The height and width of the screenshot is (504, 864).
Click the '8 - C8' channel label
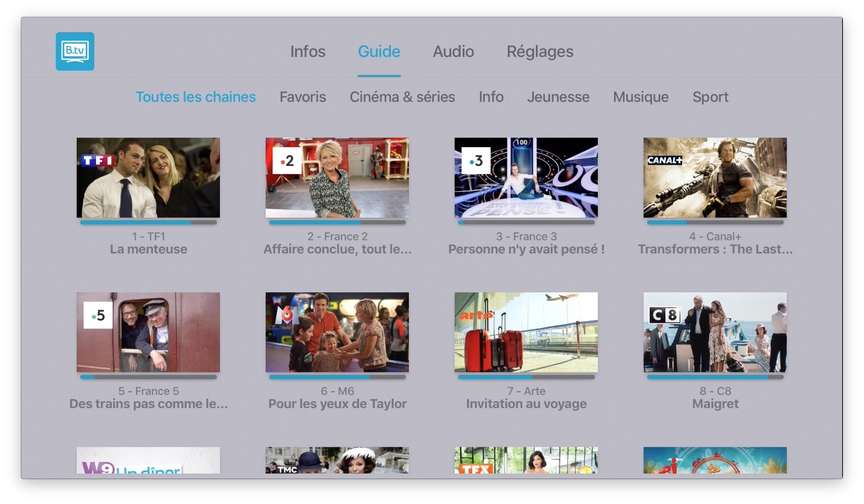[715, 391]
